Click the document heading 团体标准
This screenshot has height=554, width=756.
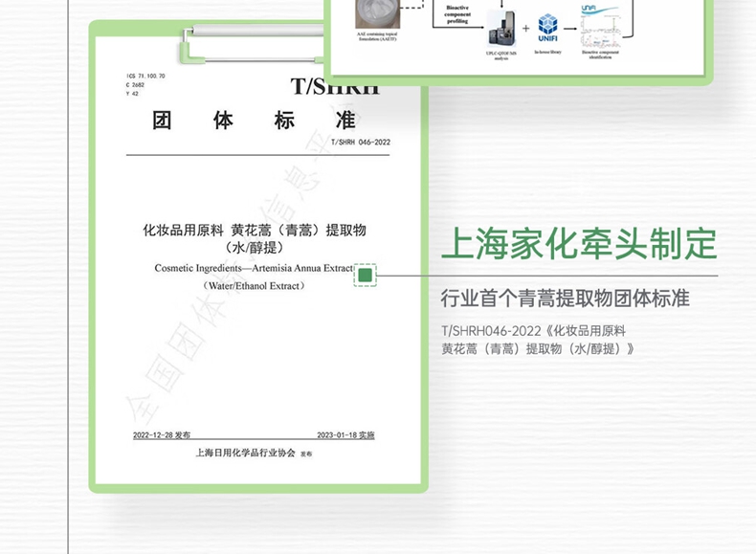(x=255, y=121)
